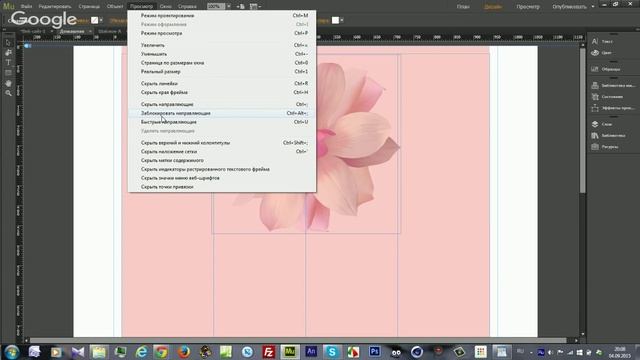The image size is (640, 360).
Task: Open the Swatches (Образцы) panel icon
Action: 595,69
